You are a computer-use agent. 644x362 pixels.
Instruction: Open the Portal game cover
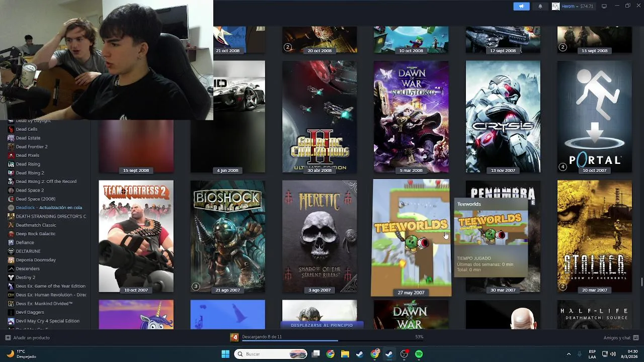pos(594,117)
